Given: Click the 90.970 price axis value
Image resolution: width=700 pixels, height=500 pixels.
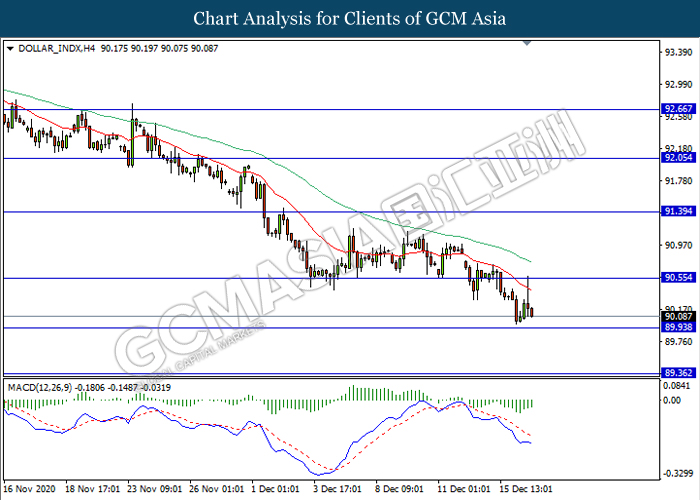Looking at the screenshot, I should (x=679, y=245).
